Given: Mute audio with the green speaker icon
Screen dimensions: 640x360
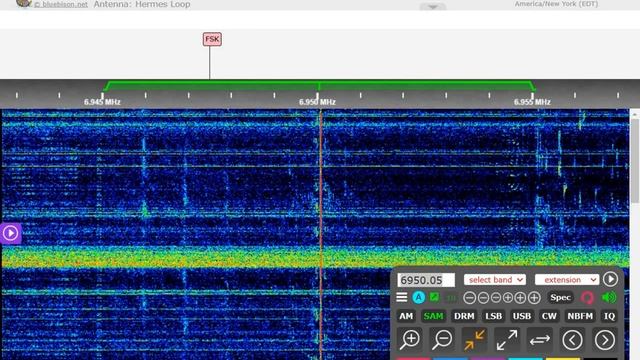Looking at the screenshot, I should point(609,297).
